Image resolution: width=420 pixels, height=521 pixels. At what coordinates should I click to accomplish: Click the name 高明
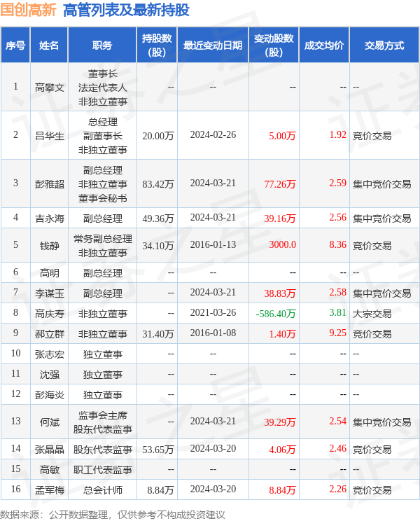click(50, 273)
